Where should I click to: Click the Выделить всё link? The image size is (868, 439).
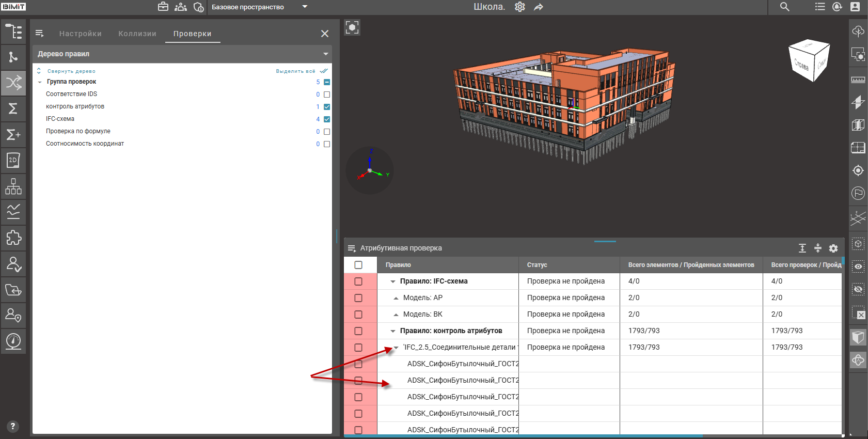(296, 71)
